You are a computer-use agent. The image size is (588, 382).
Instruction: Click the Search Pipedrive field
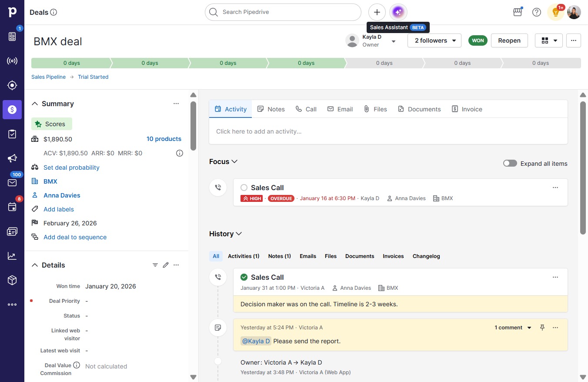tap(283, 12)
